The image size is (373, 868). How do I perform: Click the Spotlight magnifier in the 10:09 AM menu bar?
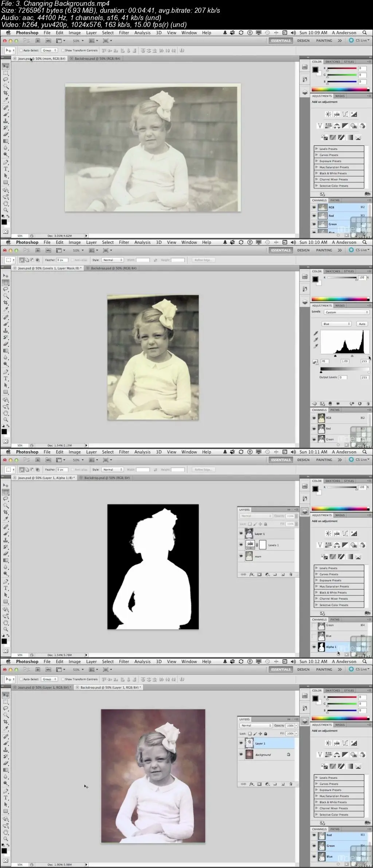364,32
